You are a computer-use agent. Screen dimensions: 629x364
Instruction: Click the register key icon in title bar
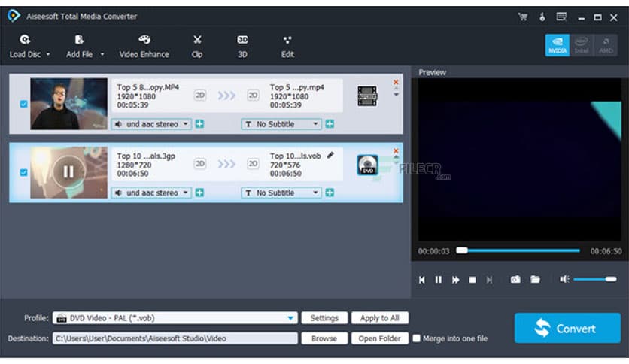coord(542,17)
